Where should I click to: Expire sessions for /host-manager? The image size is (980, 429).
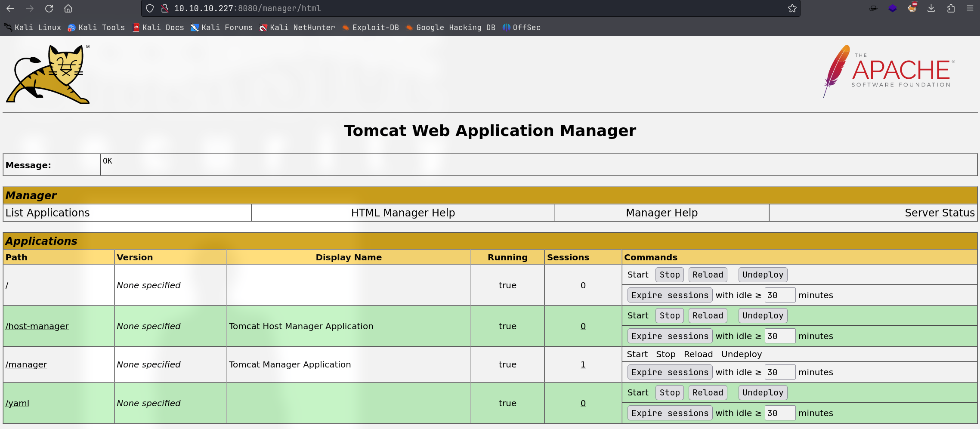(670, 336)
